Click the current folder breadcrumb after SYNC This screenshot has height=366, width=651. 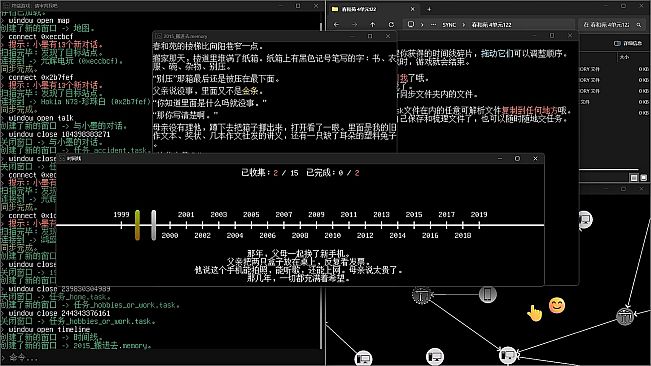pos(491,24)
